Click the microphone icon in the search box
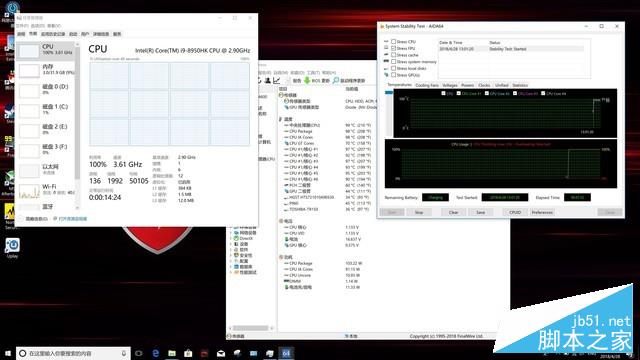Viewport: 640px width, 360px height. point(124,353)
